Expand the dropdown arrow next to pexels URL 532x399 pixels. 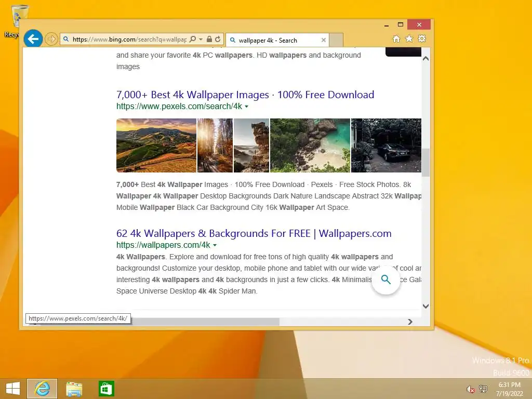click(x=247, y=107)
